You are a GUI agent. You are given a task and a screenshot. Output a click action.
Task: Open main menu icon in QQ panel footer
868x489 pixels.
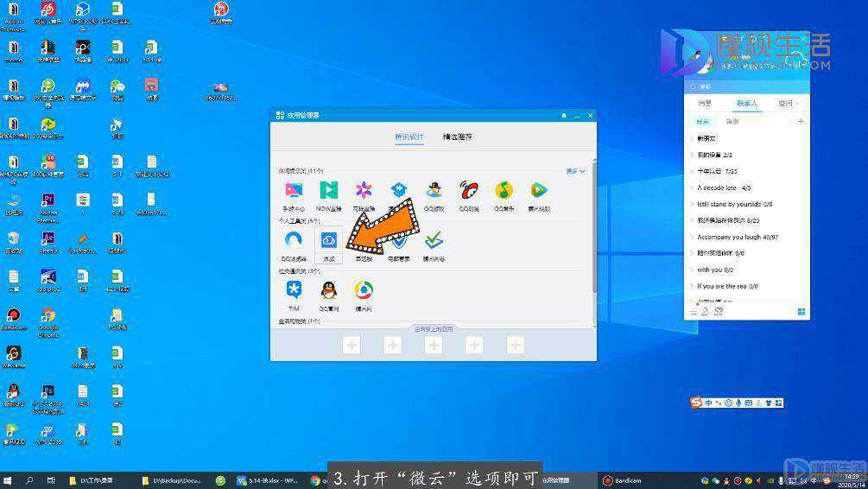693,312
